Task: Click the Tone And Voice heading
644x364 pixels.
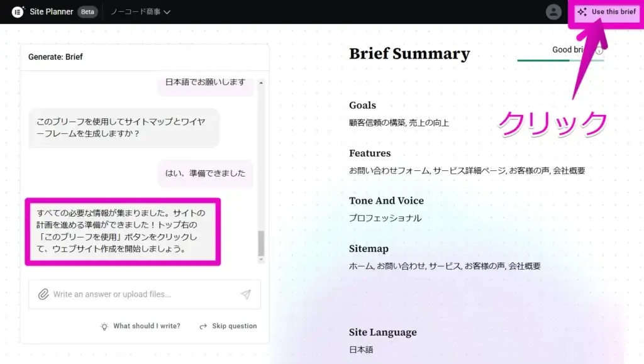Action: pyautogui.click(x=386, y=201)
